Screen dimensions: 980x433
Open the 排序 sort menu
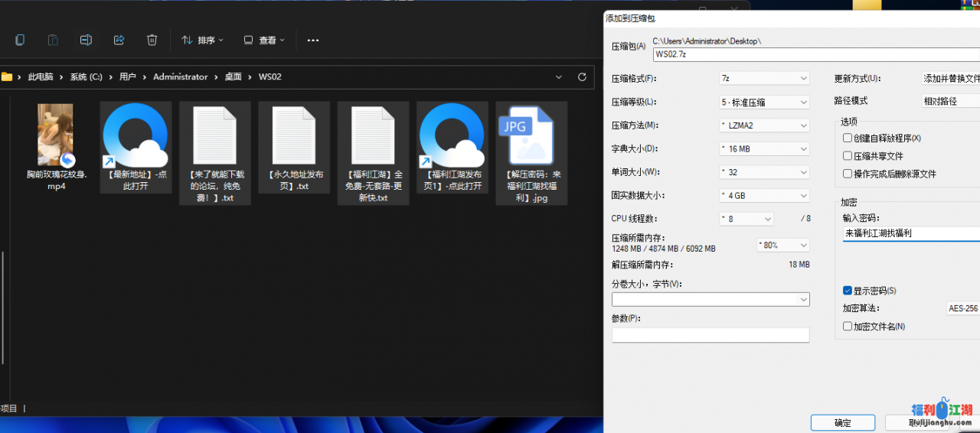tap(202, 40)
